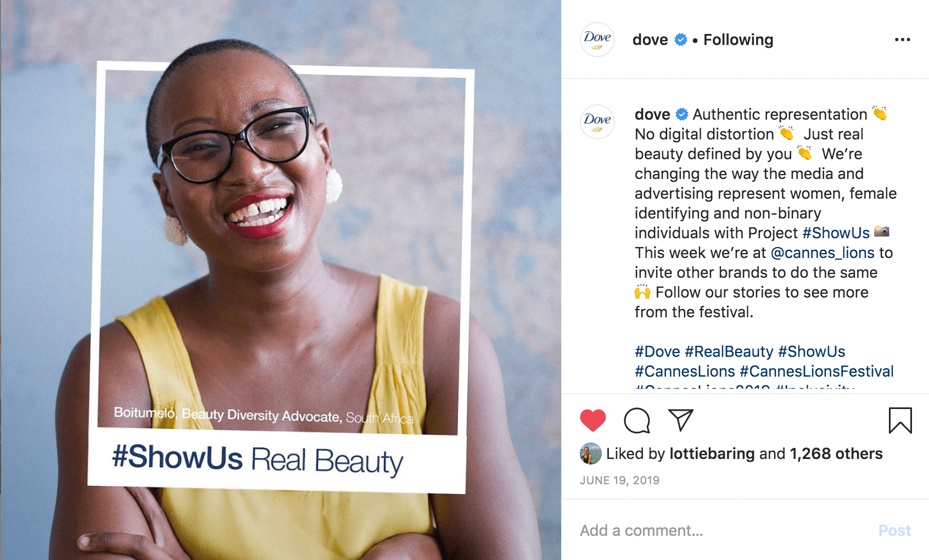The width and height of the screenshot is (929, 560).
Task: Click the Post comment button
Action: pyautogui.click(x=894, y=530)
